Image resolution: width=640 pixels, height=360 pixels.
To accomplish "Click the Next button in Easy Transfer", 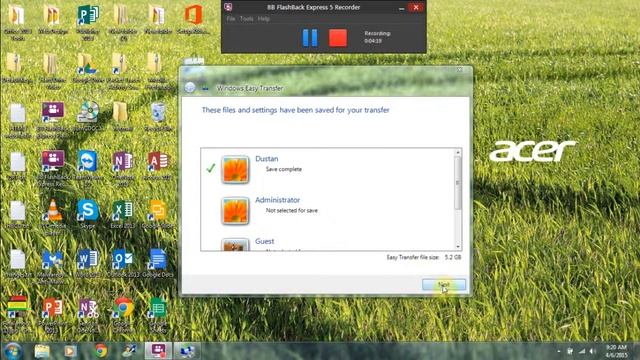I will (444, 284).
